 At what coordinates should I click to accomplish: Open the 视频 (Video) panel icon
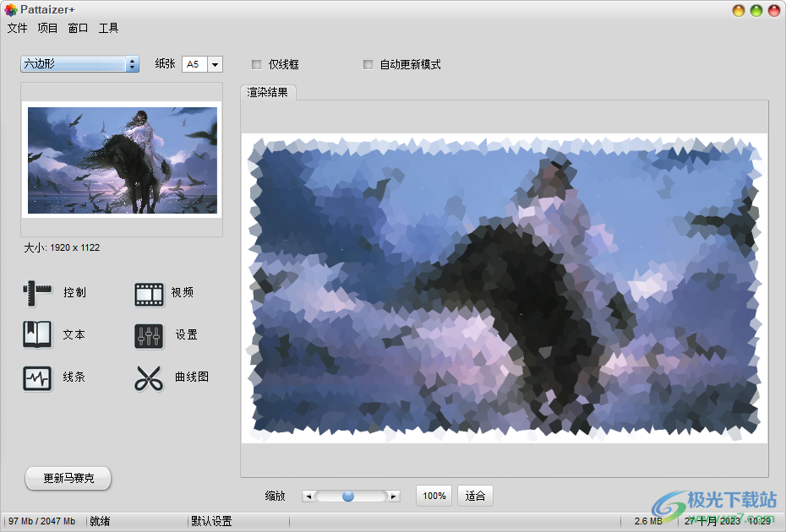pos(149,293)
